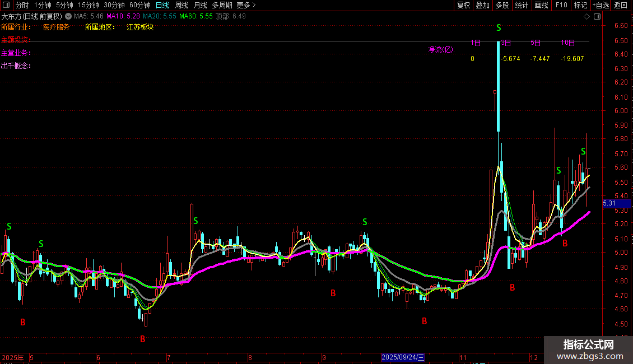Switch to the 分时 intraday view
The width and height of the screenshot is (633, 364).
click(x=22, y=5)
